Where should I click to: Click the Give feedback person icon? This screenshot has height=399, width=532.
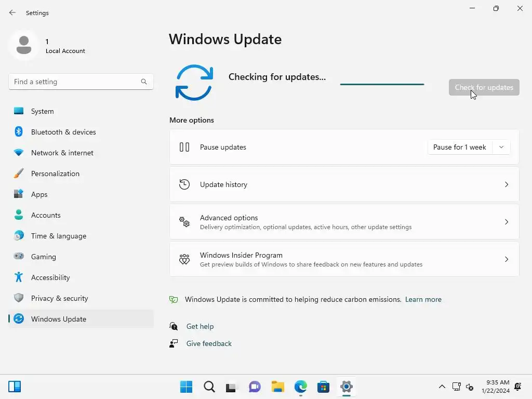[x=174, y=343]
